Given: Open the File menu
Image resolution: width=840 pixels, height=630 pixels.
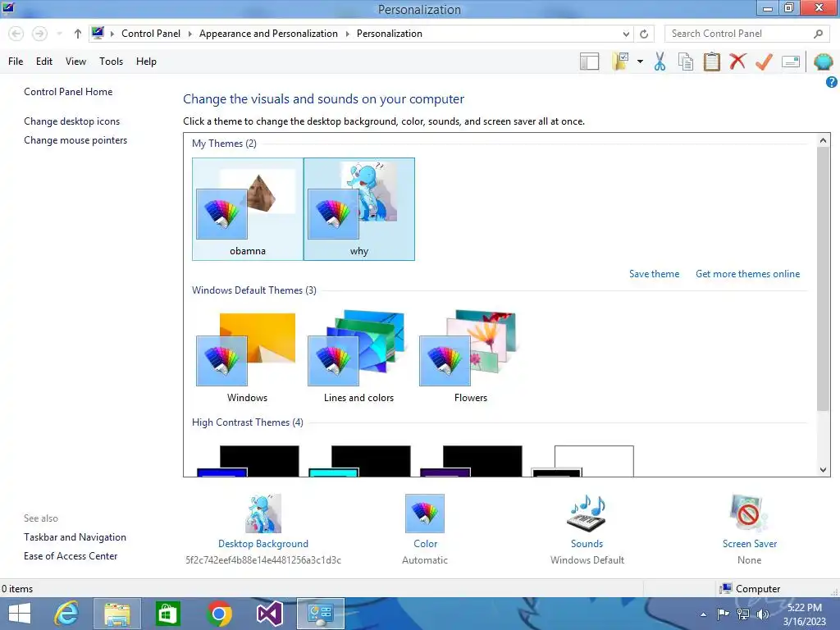Looking at the screenshot, I should click(16, 62).
